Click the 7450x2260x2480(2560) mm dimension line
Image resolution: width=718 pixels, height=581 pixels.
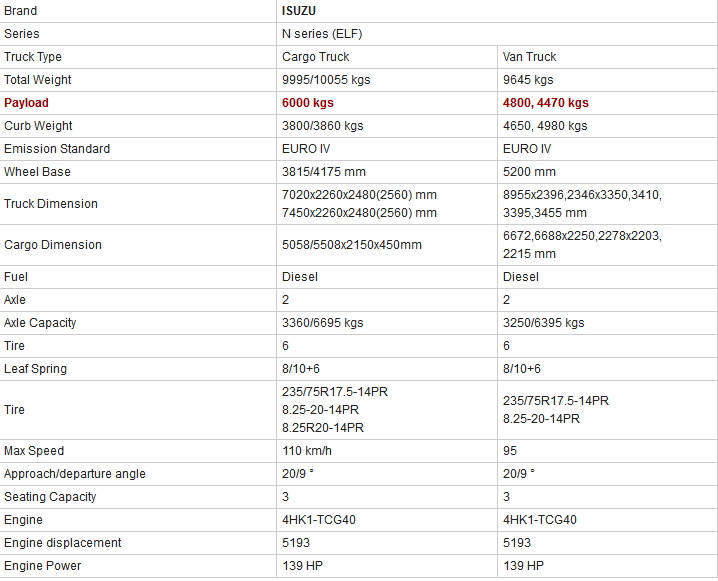coord(359,213)
